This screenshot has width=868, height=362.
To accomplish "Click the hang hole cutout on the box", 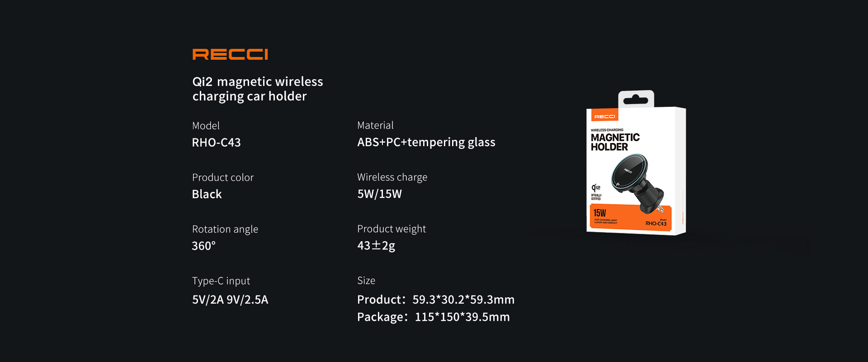I will click(x=636, y=100).
